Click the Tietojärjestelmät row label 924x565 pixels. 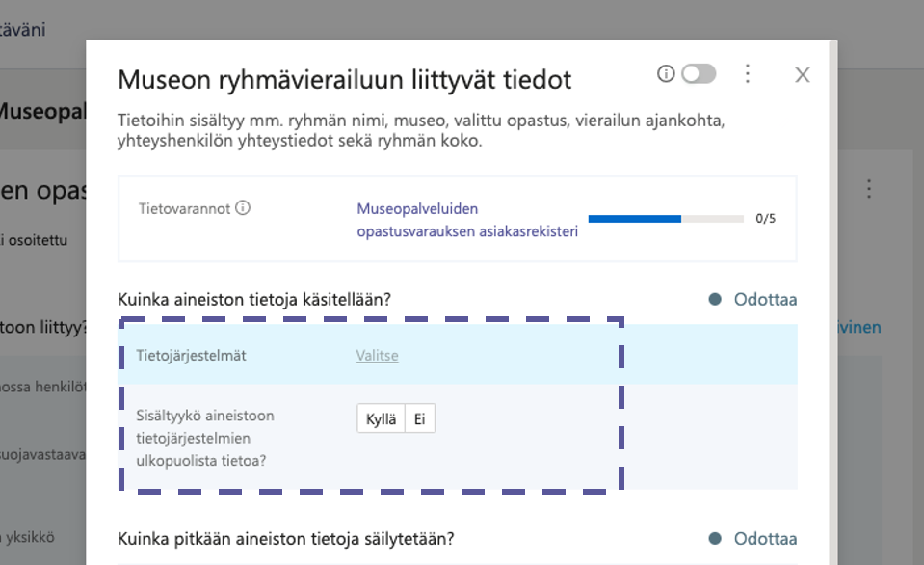191,356
